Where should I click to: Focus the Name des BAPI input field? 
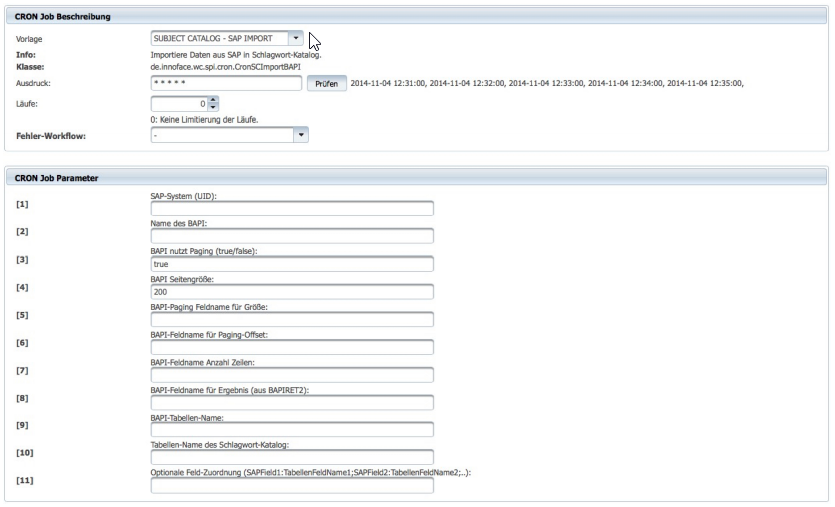point(292,236)
